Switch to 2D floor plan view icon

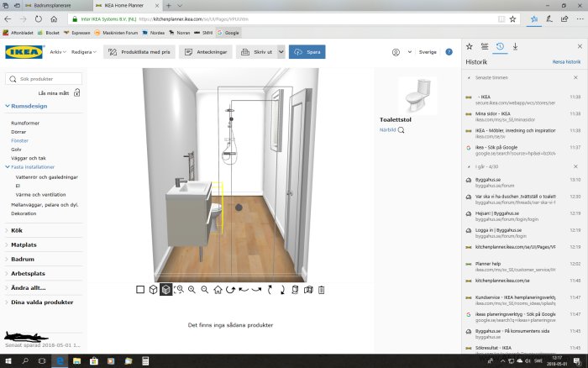tap(140, 290)
